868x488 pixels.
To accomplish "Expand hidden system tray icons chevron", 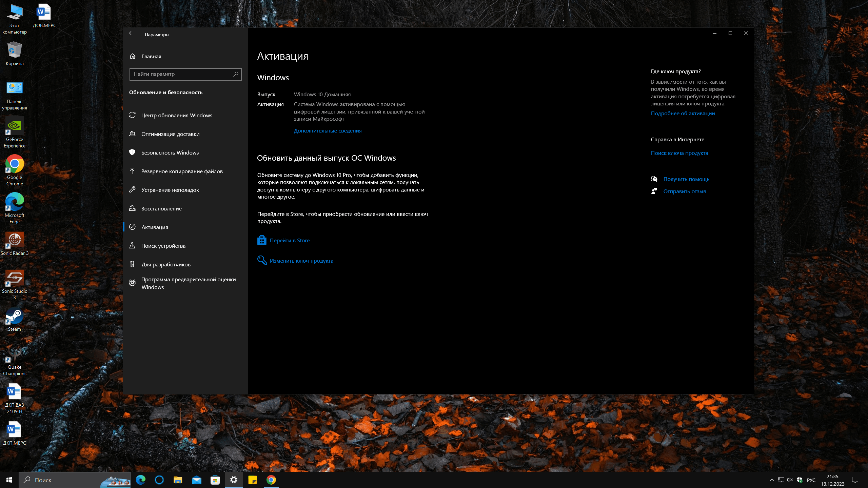I will coord(772,480).
